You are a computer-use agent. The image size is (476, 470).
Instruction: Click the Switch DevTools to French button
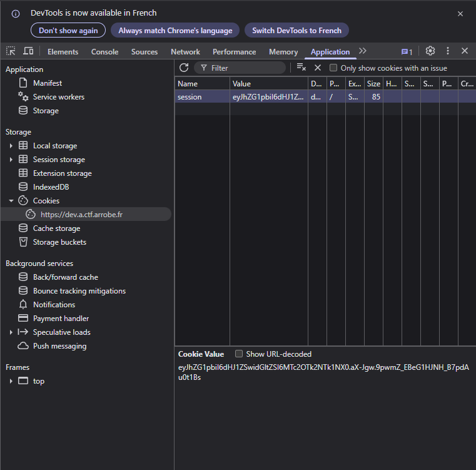(296, 31)
